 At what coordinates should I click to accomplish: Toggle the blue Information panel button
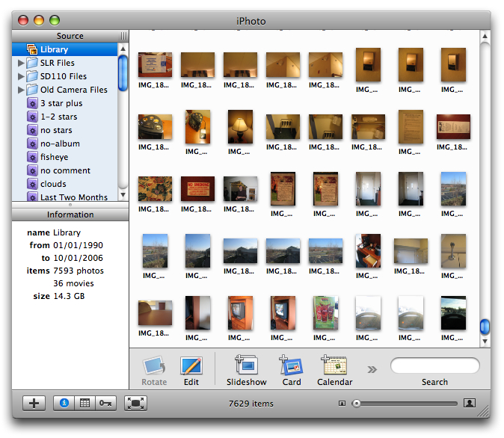point(64,403)
